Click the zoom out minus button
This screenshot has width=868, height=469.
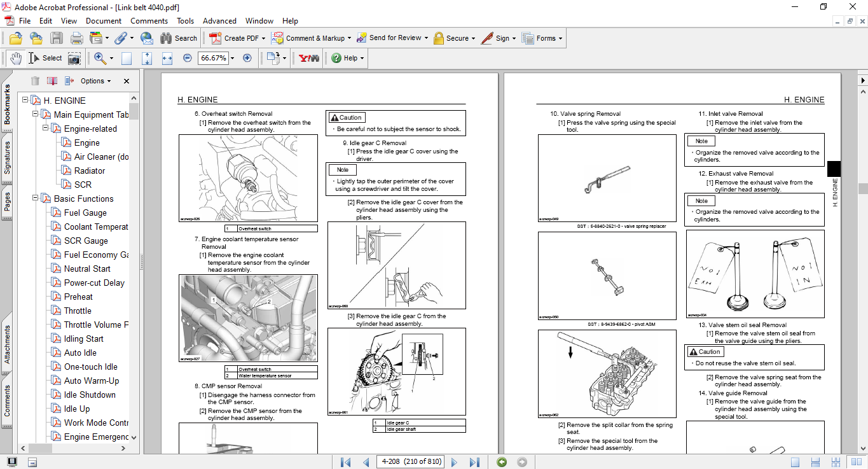(x=187, y=58)
